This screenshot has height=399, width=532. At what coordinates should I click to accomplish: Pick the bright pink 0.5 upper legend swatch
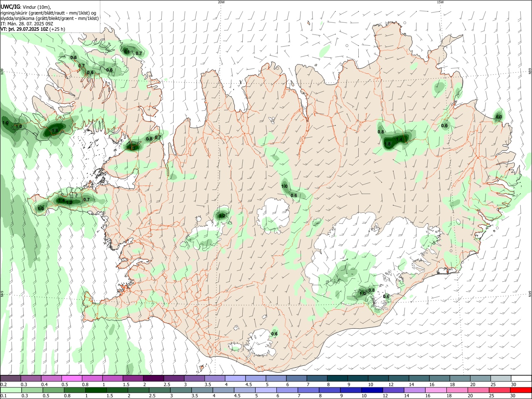click(x=71, y=378)
